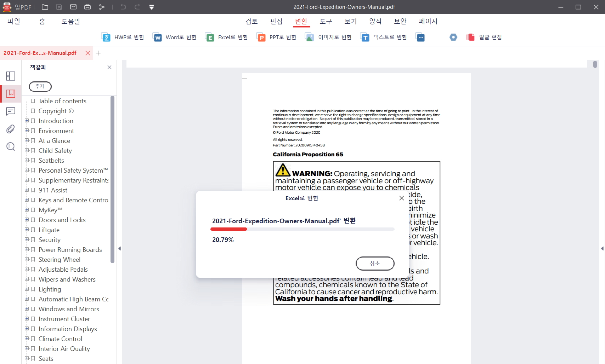Open the Copyright © bookmark
Screen dimensions: 605x364
(x=56, y=111)
